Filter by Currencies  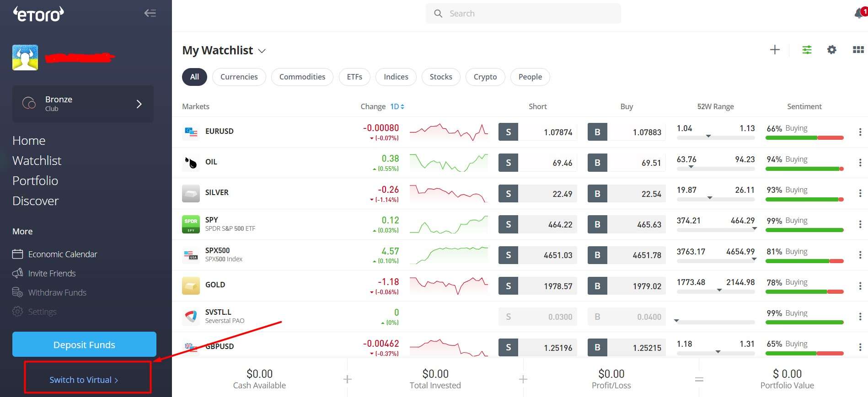click(x=239, y=77)
